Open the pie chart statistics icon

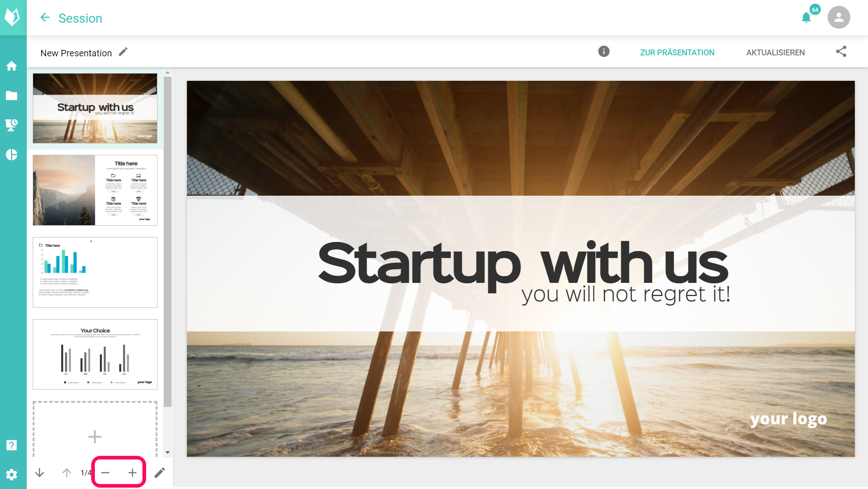12,155
